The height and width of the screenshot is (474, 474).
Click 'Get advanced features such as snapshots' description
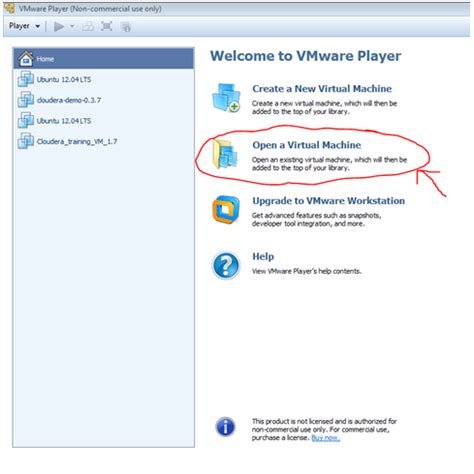click(x=316, y=219)
